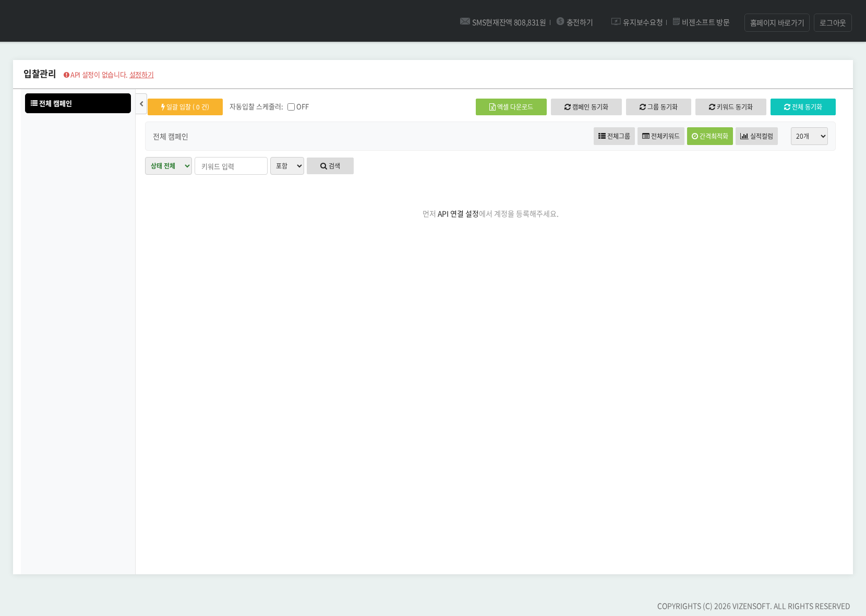Open the 20개 page size dropdown
866x616 pixels.
(809, 136)
